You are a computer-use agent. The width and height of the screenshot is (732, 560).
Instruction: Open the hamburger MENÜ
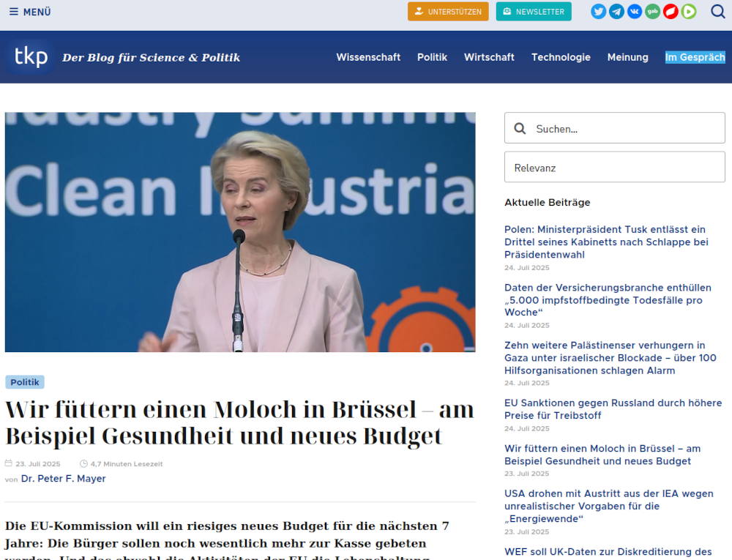coord(30,12)
